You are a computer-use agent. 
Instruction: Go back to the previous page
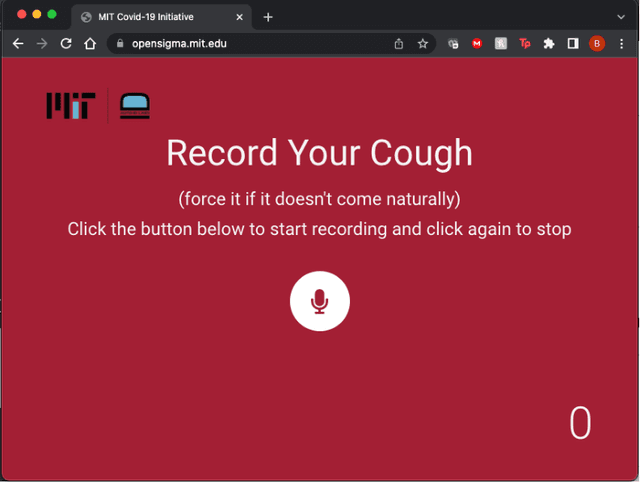(x=18, y=44)
